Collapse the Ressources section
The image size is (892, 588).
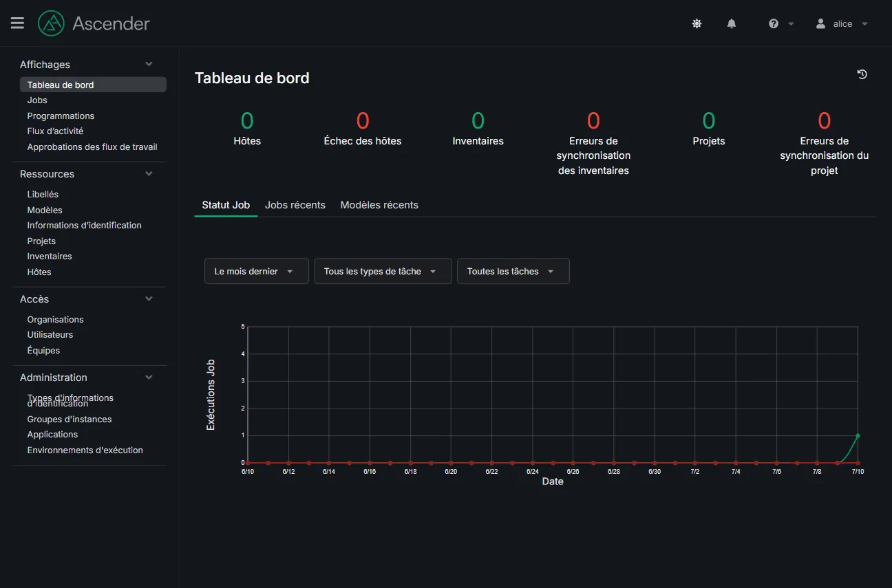coord(149,173)
